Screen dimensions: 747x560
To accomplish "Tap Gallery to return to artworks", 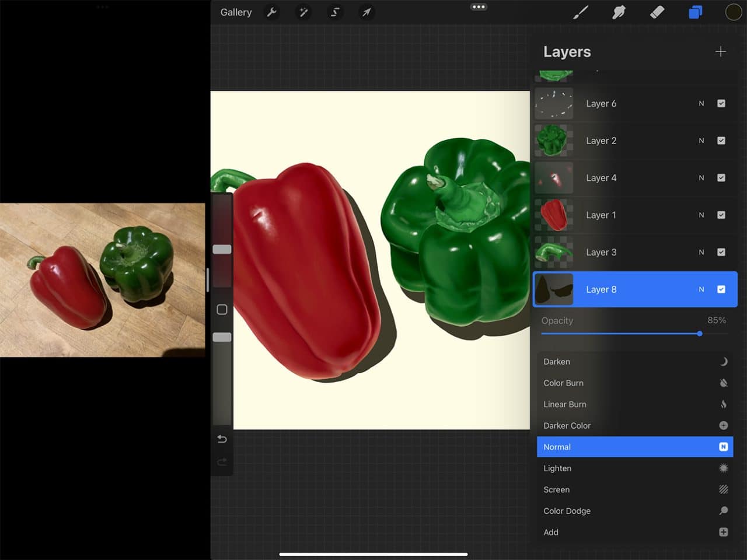I will (236, 12).
